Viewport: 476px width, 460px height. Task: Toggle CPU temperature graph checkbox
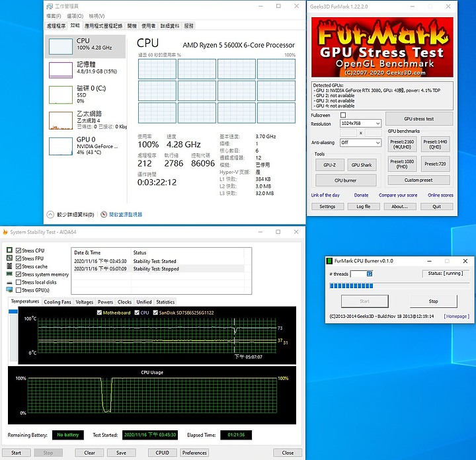click(x=137, y=313)
